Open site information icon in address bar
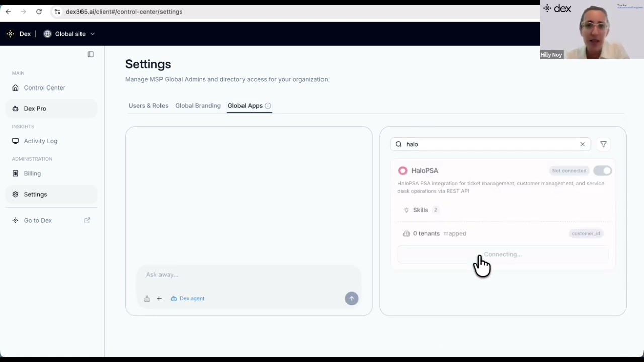644x362 pixels. pos(57,11)
